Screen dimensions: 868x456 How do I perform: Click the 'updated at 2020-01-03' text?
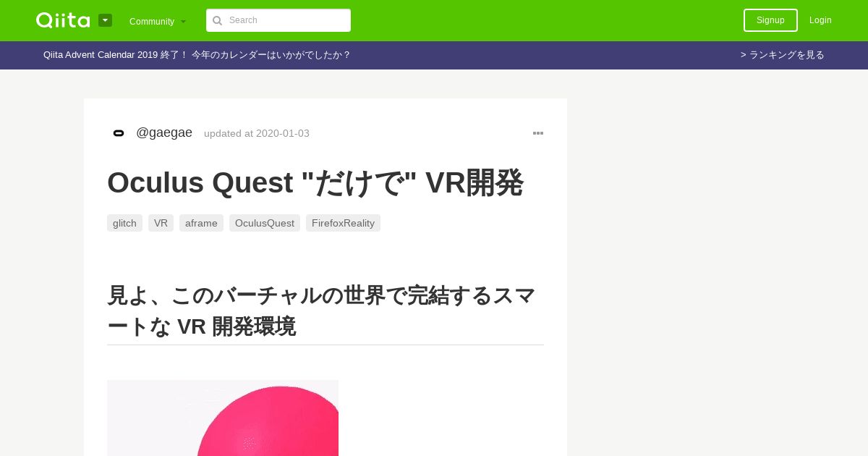point(257,133)
